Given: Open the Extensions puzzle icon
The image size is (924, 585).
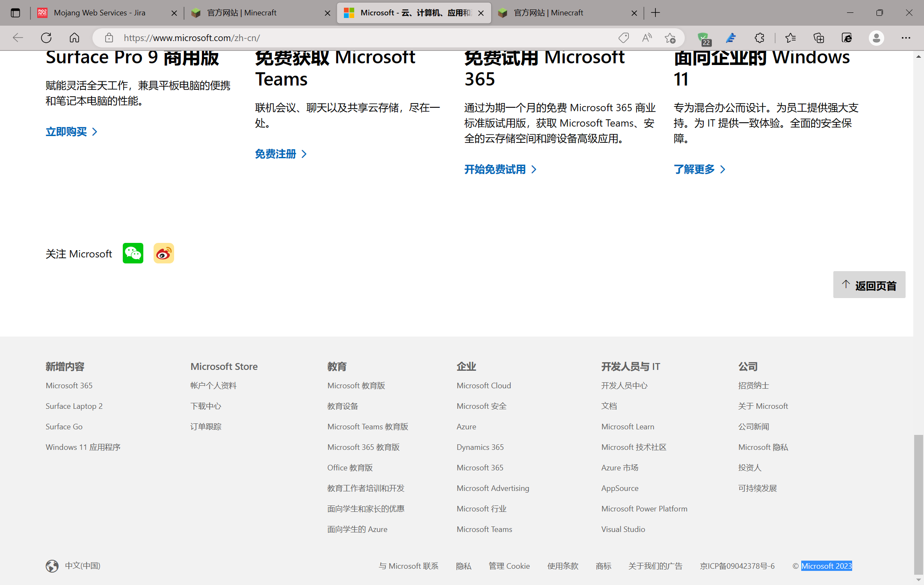Looking at the screenshot, I should pos(759,38).
